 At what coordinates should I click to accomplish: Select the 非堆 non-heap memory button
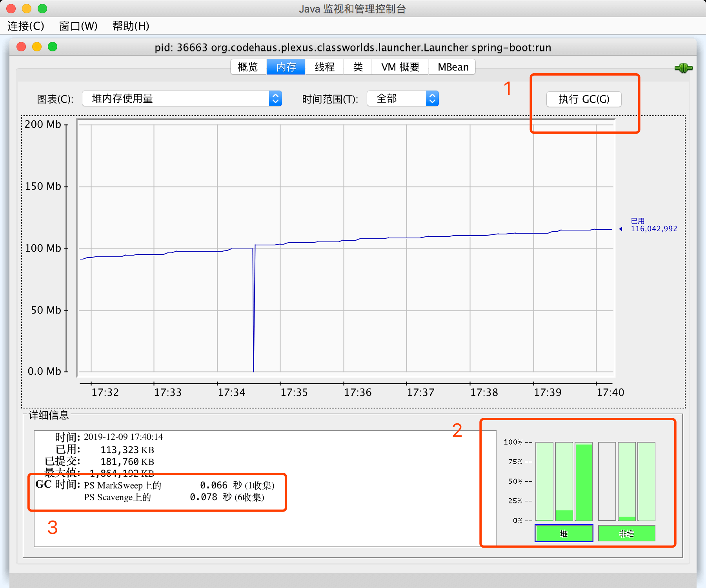pyautogui.click(x=626, y=534)
